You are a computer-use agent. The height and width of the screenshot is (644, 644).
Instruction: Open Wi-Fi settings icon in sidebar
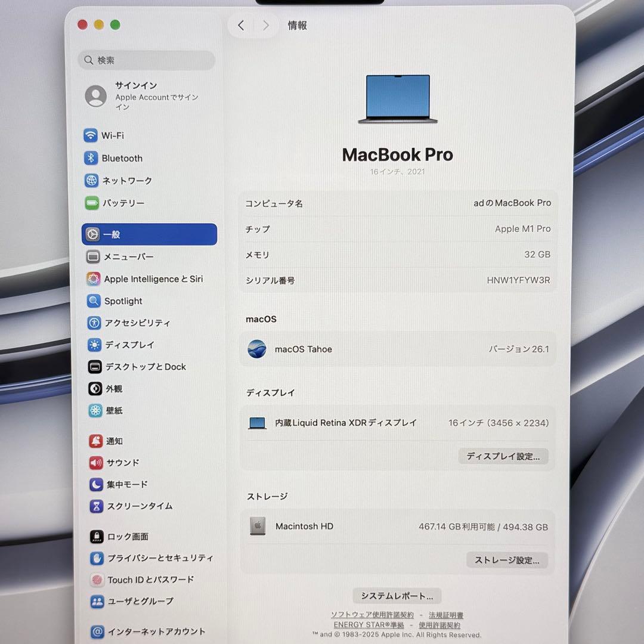(91, 135)
